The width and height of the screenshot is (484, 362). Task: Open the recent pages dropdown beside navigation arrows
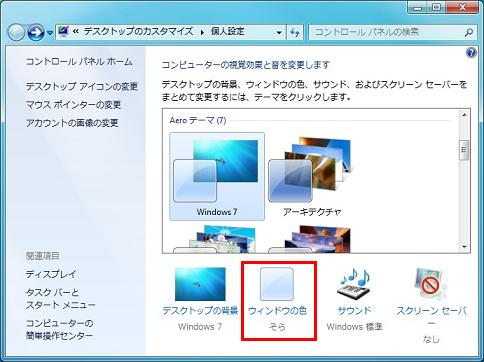(50, 33)
